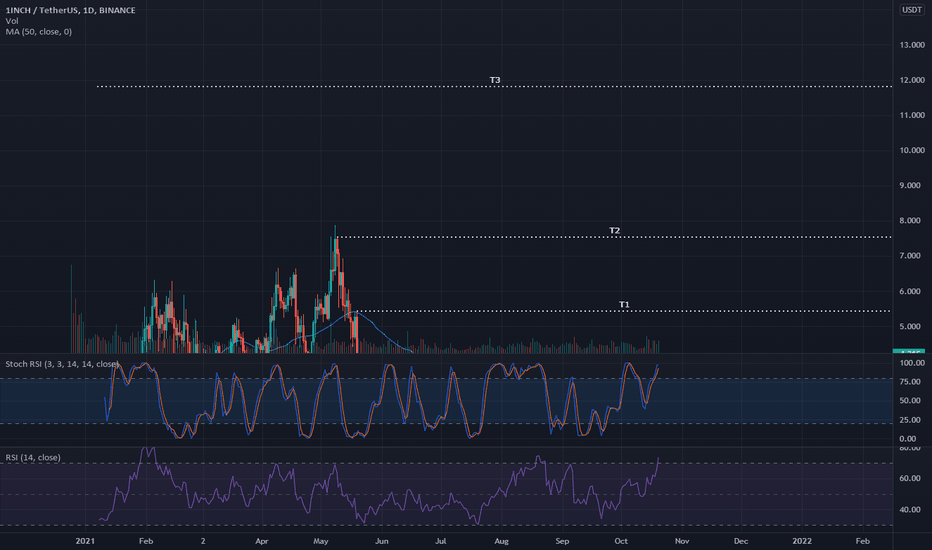This screenshot has width=932, height=550.
Task: Click the 10.000 price axis label
Action: point(912,150)
